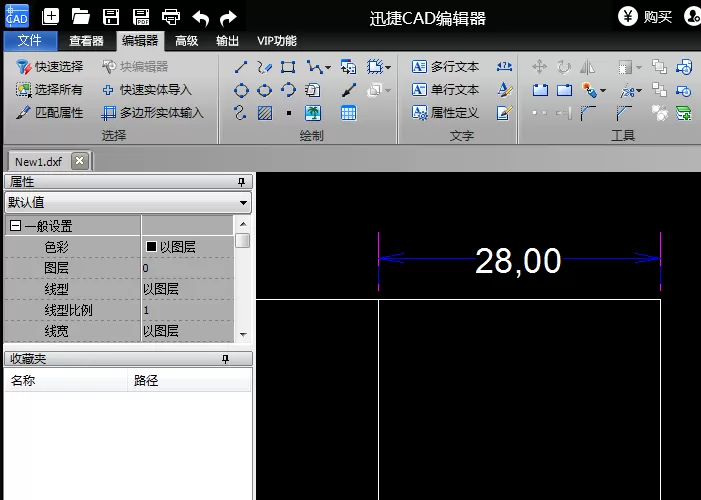Redo the last undone action
Viewport: 701px width, 500px height.
[228, 18]
